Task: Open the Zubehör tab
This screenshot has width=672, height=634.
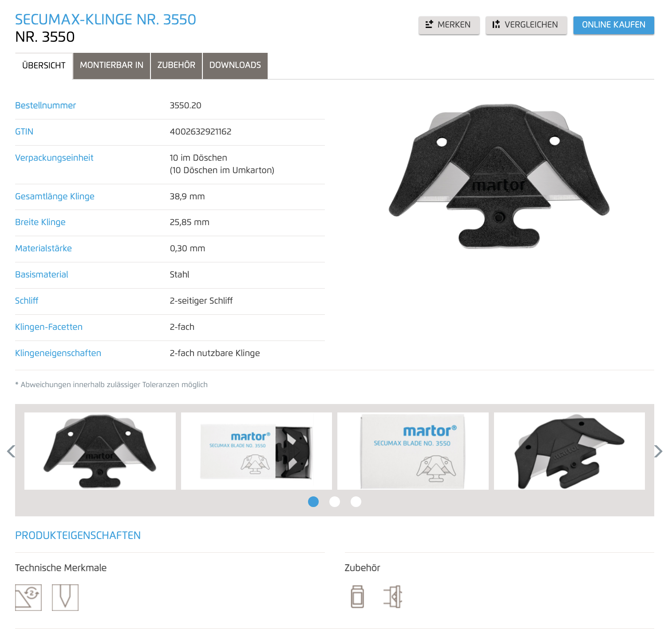Action: 176,66
